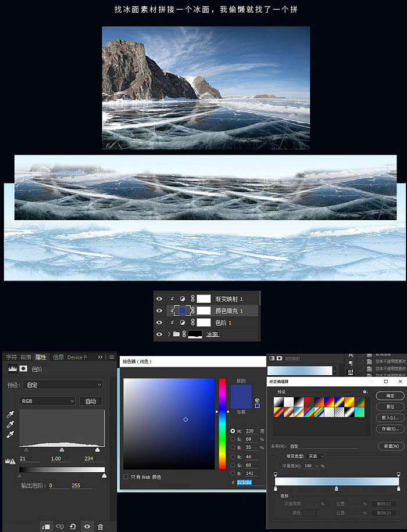Click the 名称 gradient name field showing 自定
The height and width of the screenshot is (532, 407).
pos(323,446)
